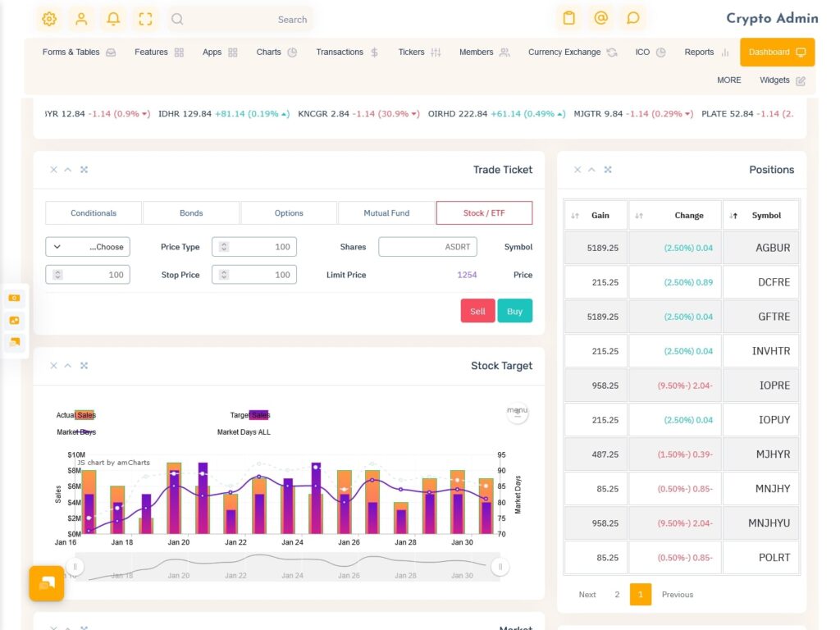Focus the ASDRT symbol input field
Screen dimensions: 840x630
[x=427, y=247]
